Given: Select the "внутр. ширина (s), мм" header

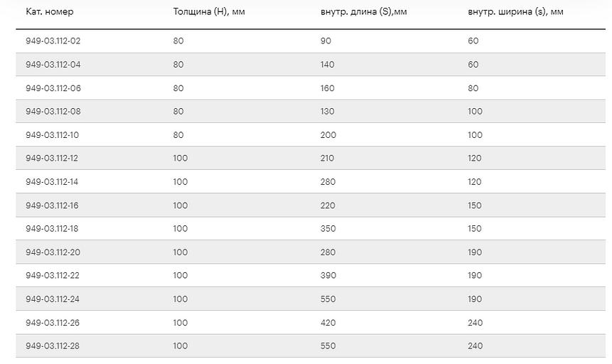Looking at the screenshot, I should pyautogui.click(x=515, y=12).
